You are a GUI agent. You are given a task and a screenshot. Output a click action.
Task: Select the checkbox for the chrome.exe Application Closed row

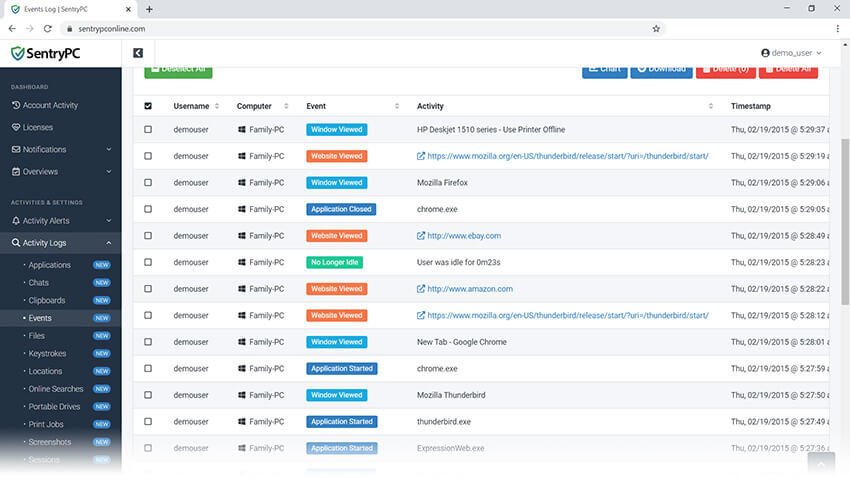coord(148,210)
